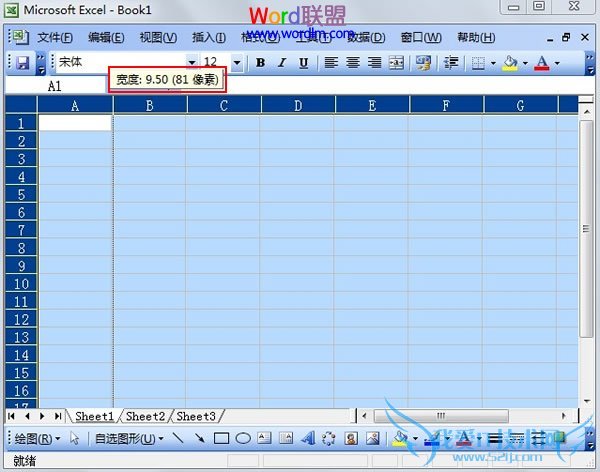Image resolution: width=600 pixels, height=472 pixels.
Task: Insert WordArt from drawing toolbar
Action: tap(308, 438)
